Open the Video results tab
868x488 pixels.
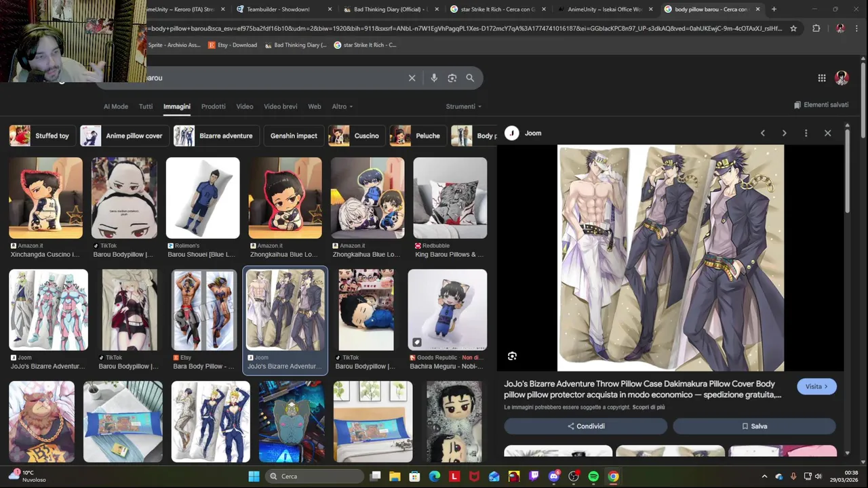[x=245, y=106]
